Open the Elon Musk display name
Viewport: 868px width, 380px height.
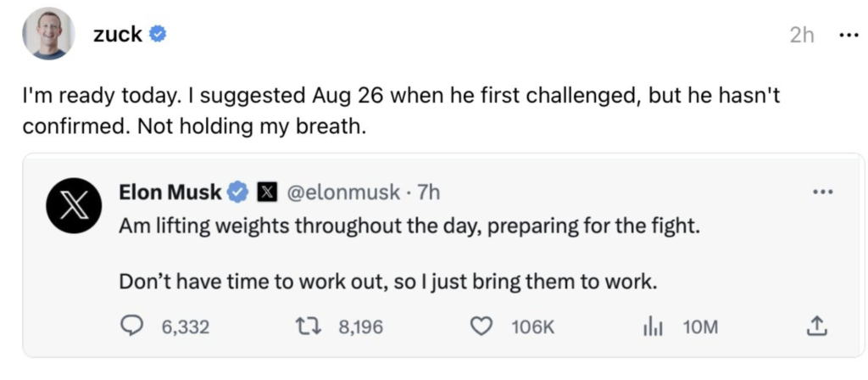pyautogui.click(x=170, y=193)
